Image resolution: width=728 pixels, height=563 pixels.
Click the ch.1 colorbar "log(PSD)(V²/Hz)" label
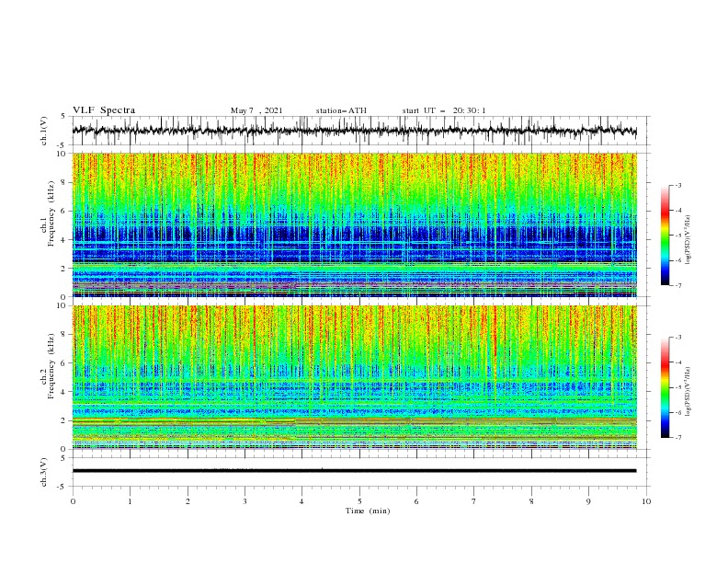(x=688, y=240)
